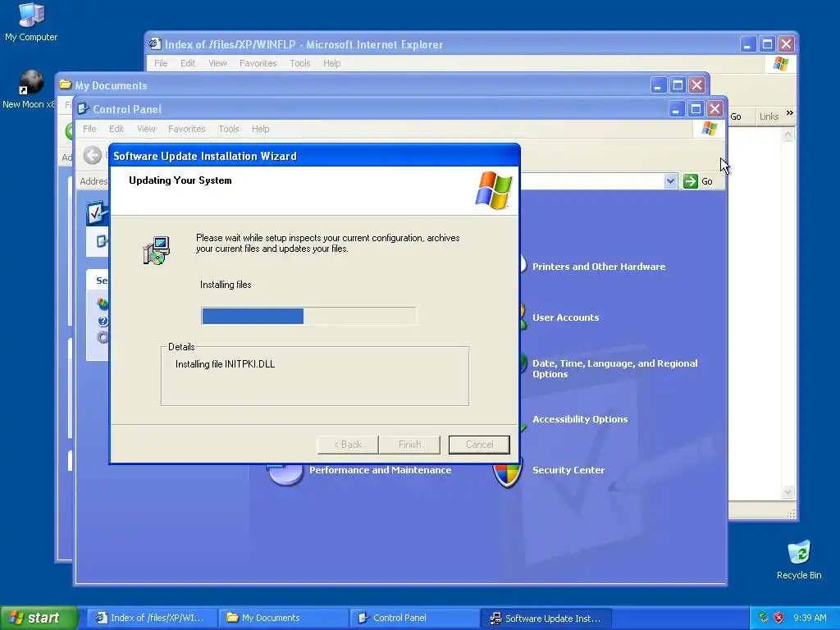Open View menu in Control Panel window
The image size is (840, 630).
[146, 129]
